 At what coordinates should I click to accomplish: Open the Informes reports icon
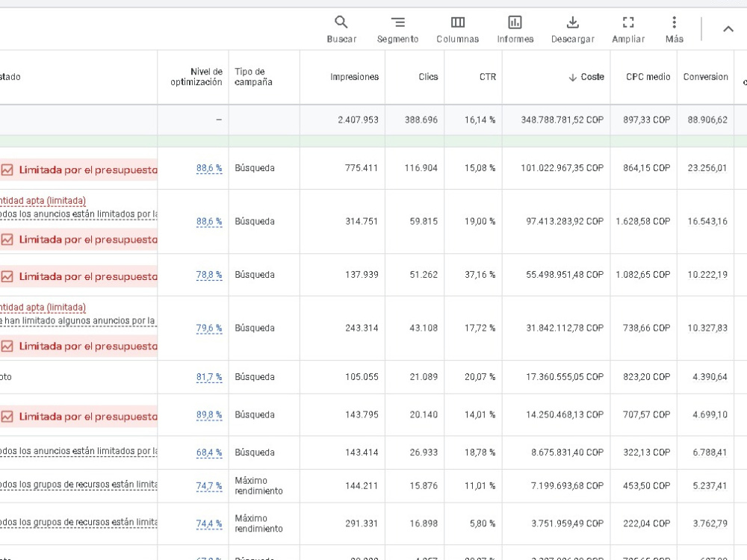point(515,22)
